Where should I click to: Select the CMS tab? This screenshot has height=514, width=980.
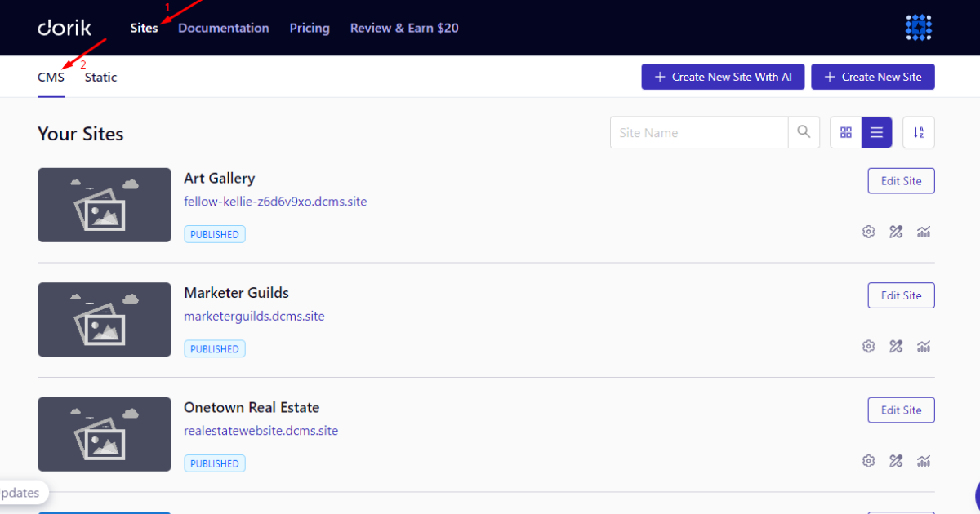click(51, 78)
